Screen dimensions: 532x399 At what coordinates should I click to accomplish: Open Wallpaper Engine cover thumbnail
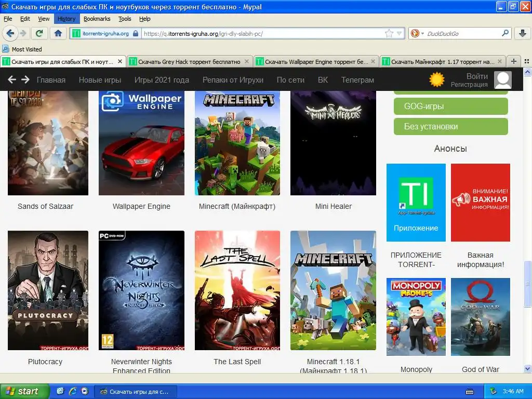click(141, 143)
